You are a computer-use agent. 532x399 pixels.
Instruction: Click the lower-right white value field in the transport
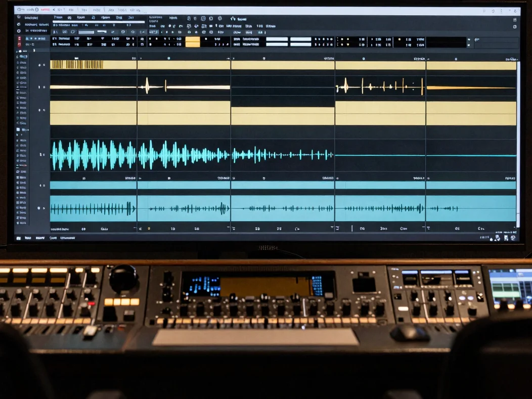coord(300,45)
